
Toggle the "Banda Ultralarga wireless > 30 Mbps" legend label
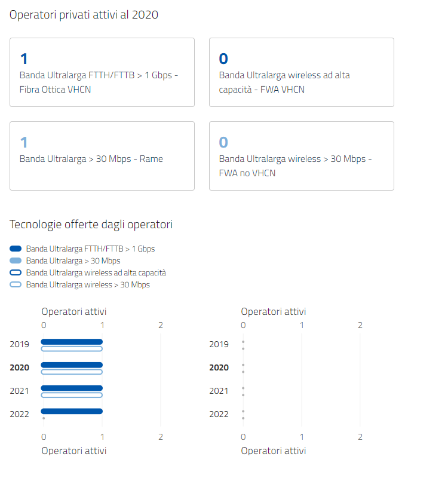tap(88, 284)
